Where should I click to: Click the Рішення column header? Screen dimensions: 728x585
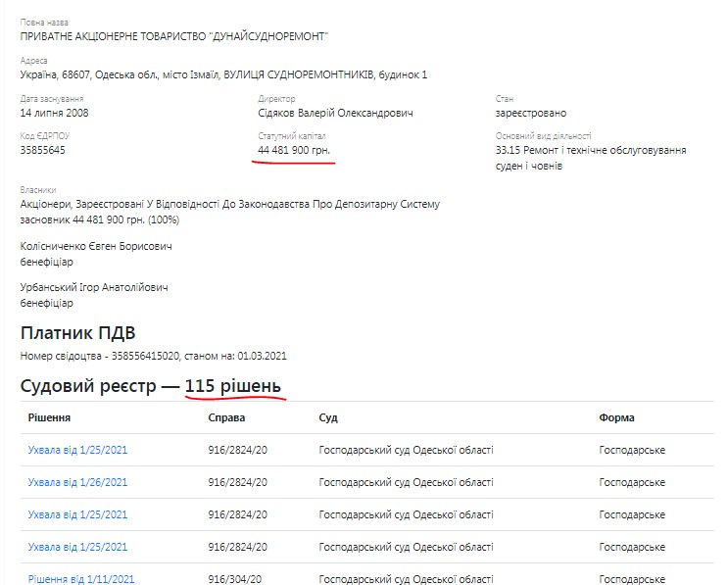pos(49,417)
